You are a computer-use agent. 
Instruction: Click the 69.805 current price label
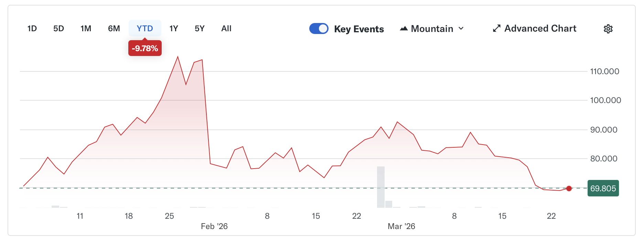pos(603,189)
